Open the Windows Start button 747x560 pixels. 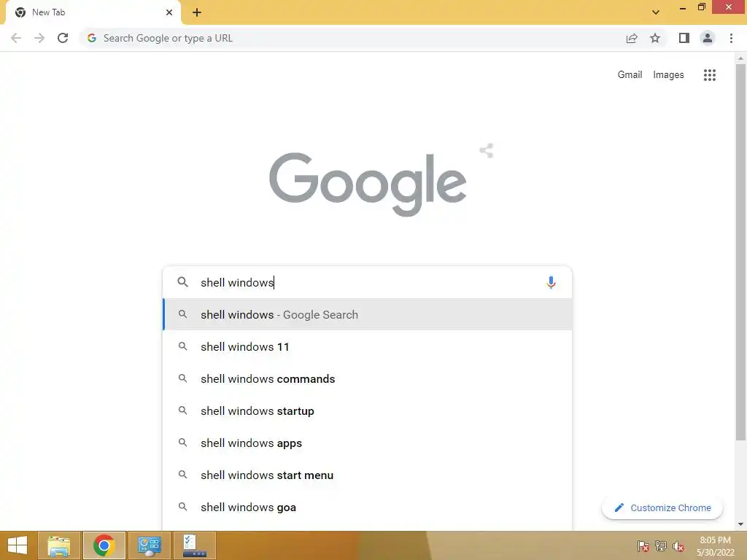click(x=18, y=545)
